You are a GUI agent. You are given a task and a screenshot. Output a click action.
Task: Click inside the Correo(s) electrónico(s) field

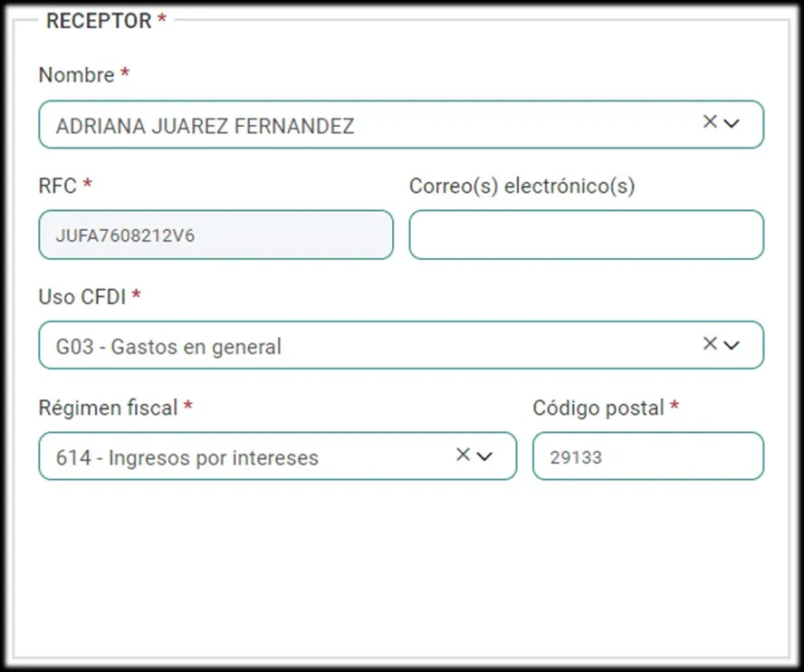click(x=586, y=234)
